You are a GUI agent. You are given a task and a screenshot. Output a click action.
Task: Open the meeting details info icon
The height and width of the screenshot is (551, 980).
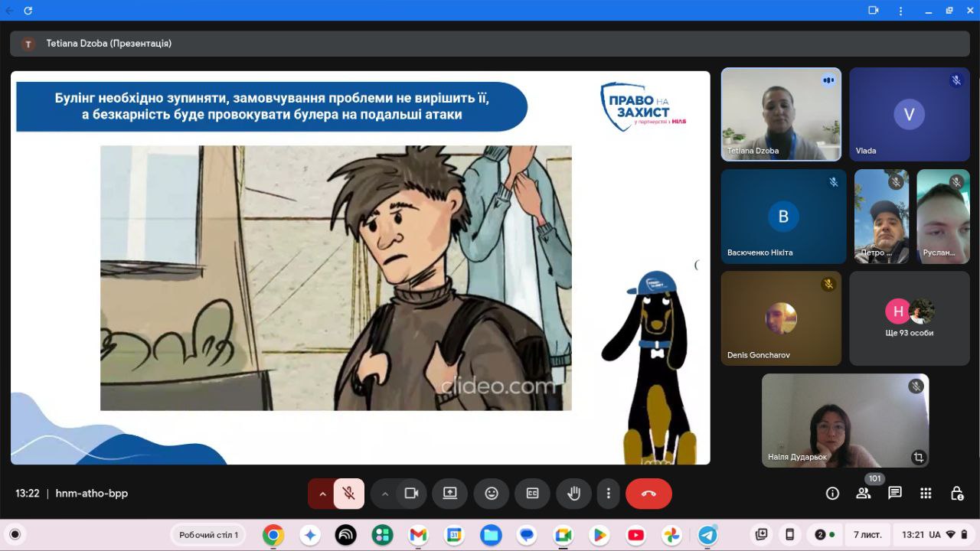(x=832, y=494)
